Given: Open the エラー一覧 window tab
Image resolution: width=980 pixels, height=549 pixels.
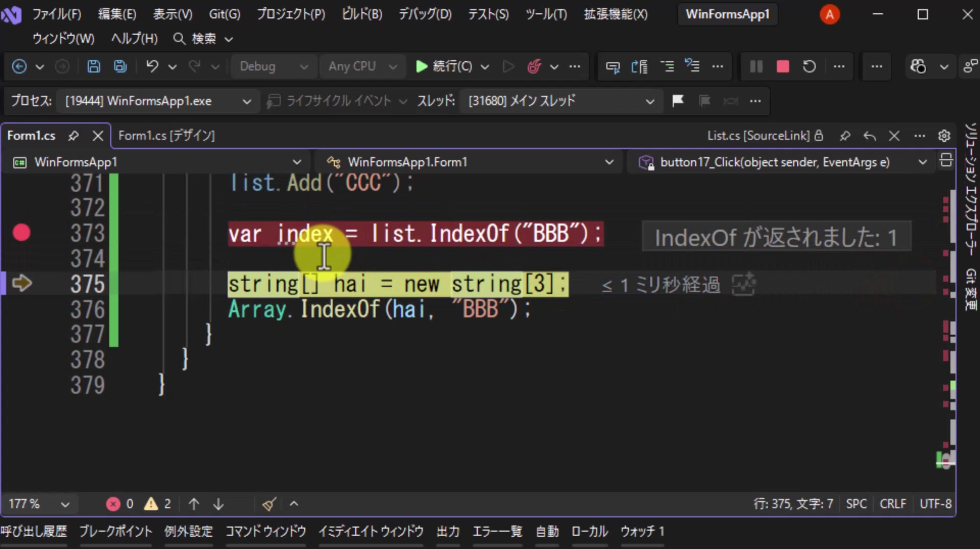Looking at the screenshot, I should point(497,532).
